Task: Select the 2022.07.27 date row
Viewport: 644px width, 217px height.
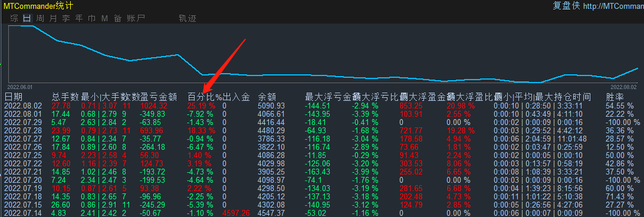Action: [x=322, y=139]
